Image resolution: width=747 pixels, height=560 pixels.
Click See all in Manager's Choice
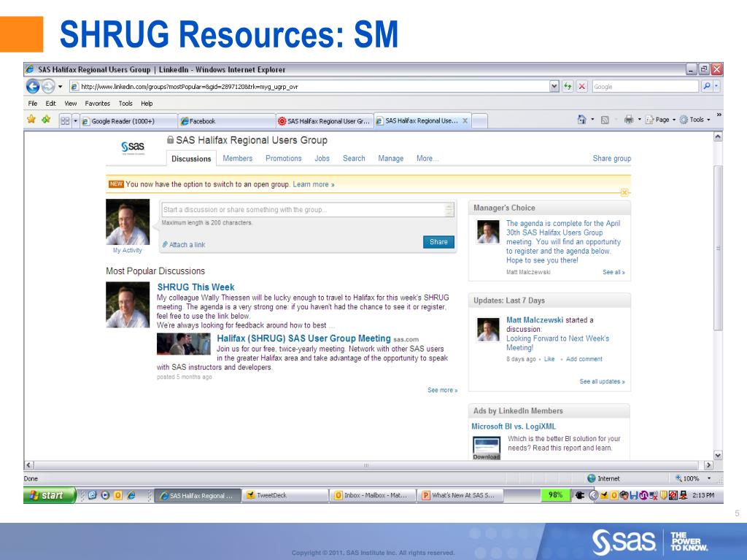pyautogui.click(x=614, y=272)
